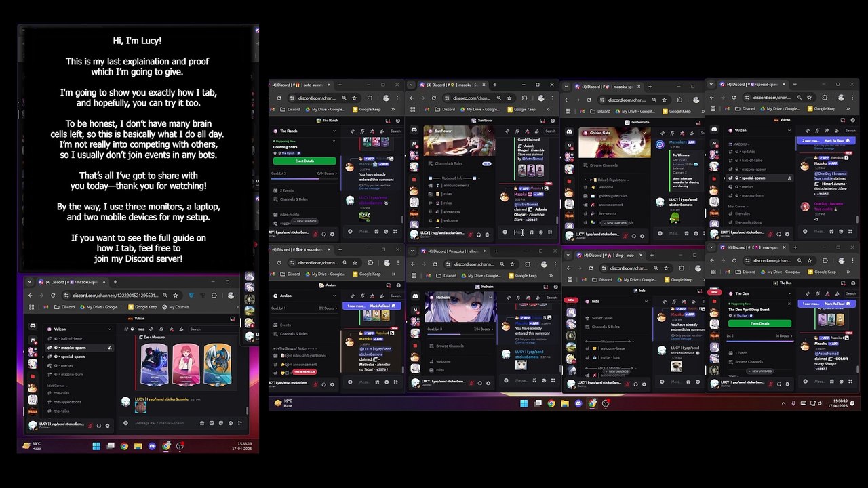Expand The Den server menu chevron
The image size is (868, 488).
click(790, 293)
